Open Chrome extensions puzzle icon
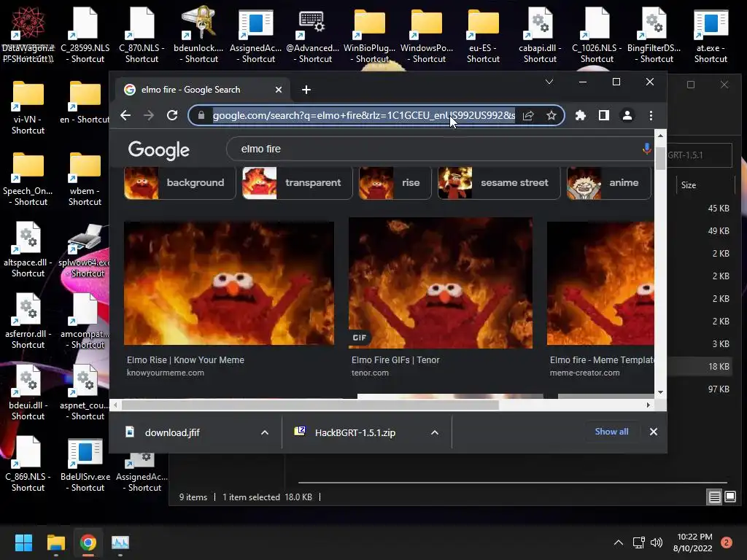This screenshot has width=747, height=560. point(580,116)
